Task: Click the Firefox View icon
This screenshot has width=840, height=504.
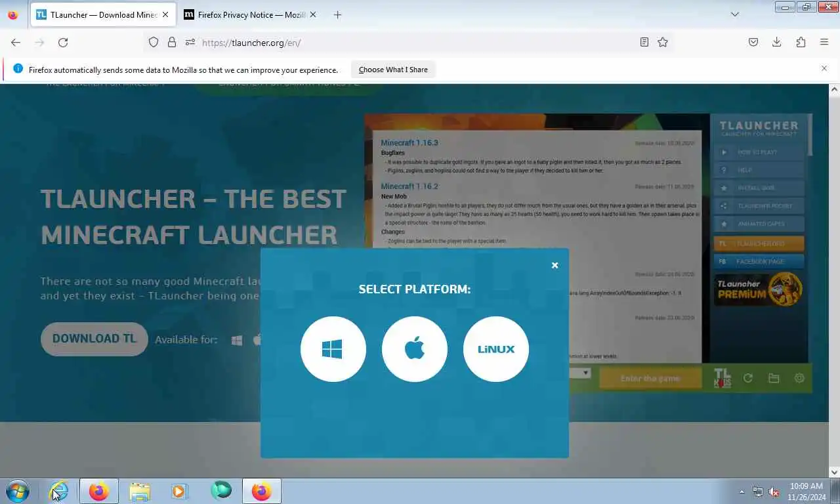Action: (12, 14)
